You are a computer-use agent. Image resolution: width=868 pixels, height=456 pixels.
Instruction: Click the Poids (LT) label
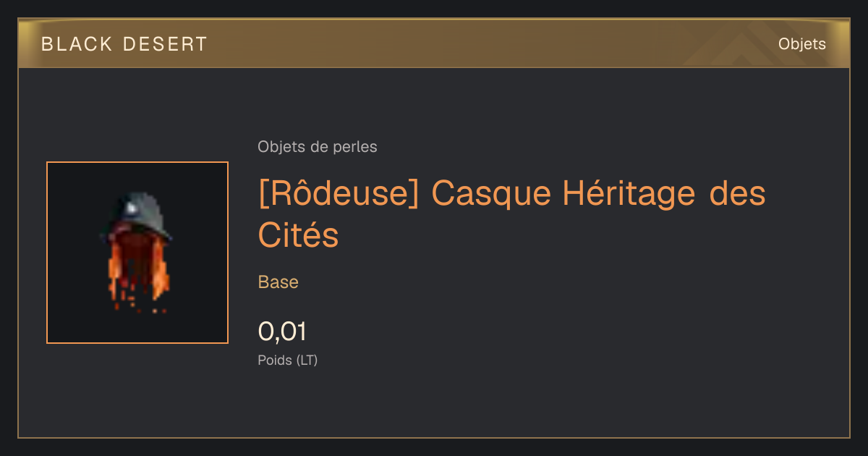pyautogui.click(x=288, y=360)
